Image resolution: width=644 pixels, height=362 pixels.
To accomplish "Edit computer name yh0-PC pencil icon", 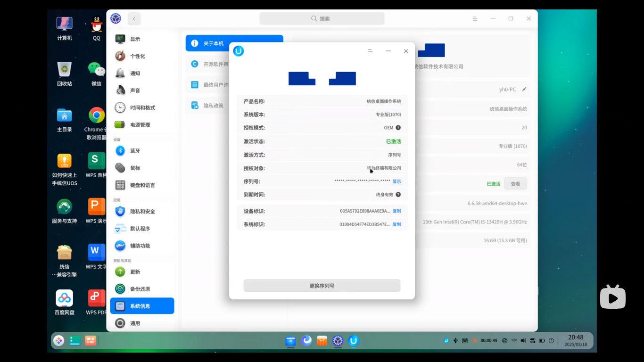I will click(524, 89).
